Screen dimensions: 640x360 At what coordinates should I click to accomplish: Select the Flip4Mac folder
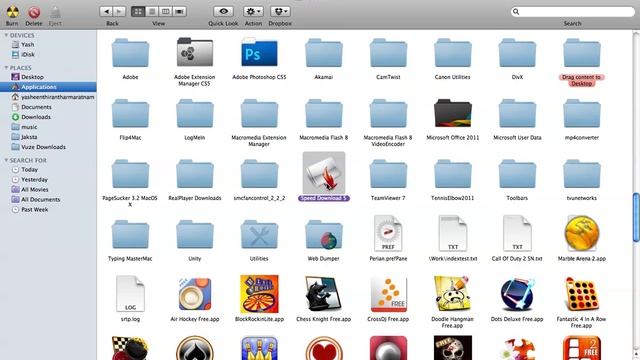pyautogui.click(x=130, y=114)
